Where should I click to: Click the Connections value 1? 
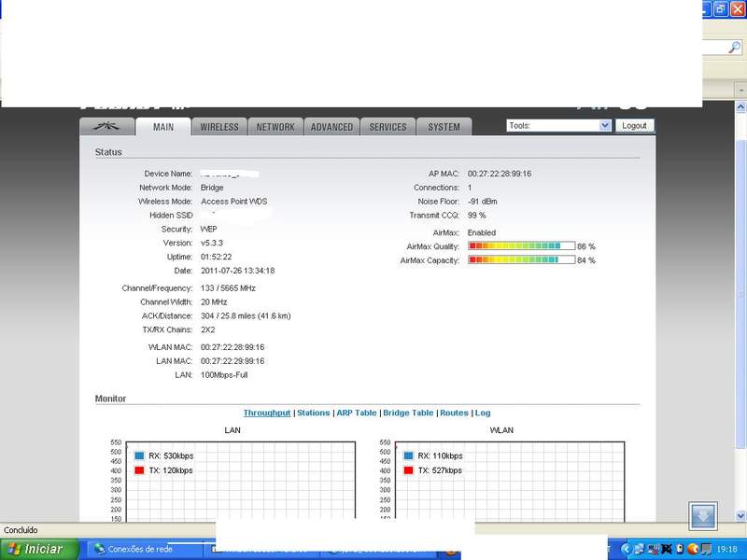coord(470,188)
